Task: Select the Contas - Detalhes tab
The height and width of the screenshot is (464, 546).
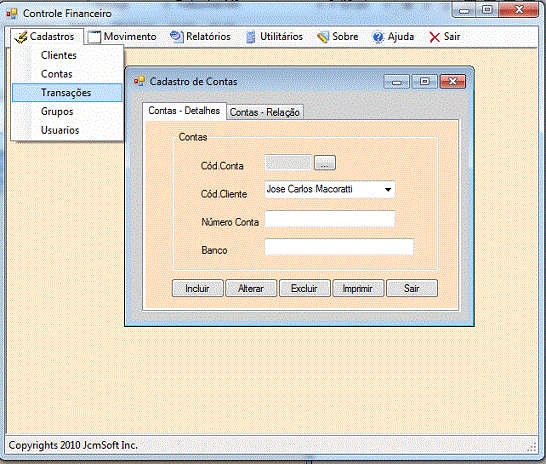Action: pyautogui.click(x=184, y=111)
